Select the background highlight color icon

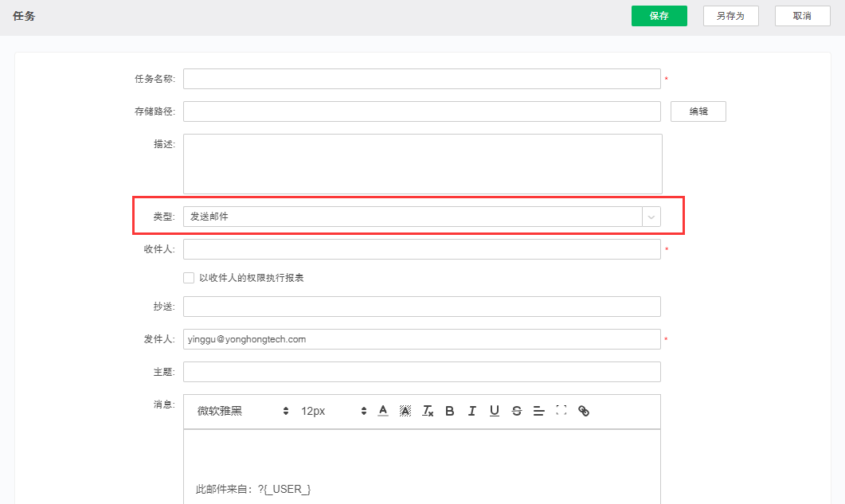[x=405, y=410]
